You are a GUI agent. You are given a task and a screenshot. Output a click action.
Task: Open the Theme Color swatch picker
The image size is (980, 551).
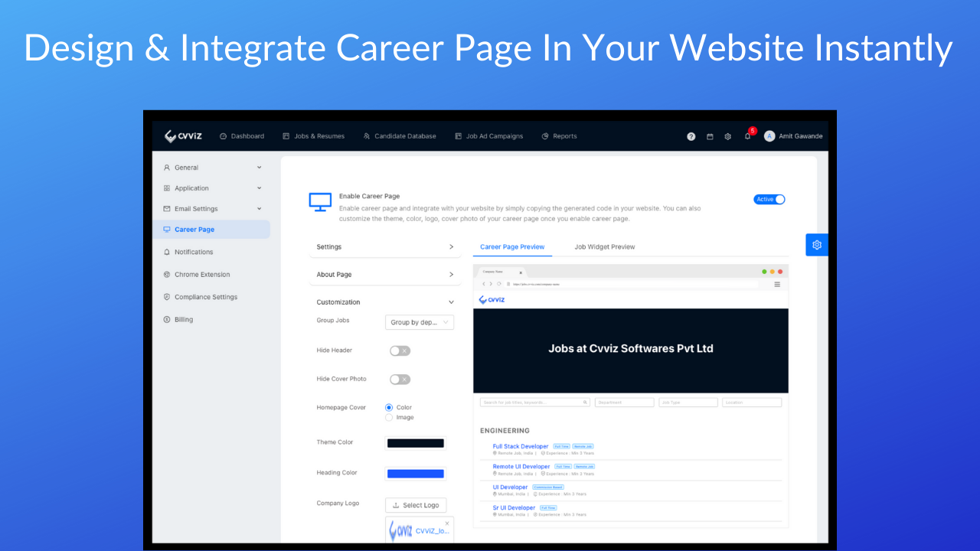click(415, 443)
